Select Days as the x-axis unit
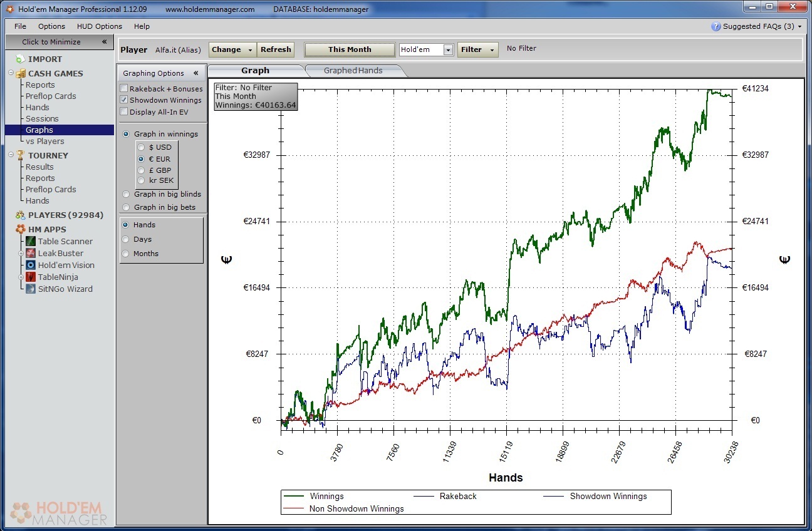 [126, 239]
